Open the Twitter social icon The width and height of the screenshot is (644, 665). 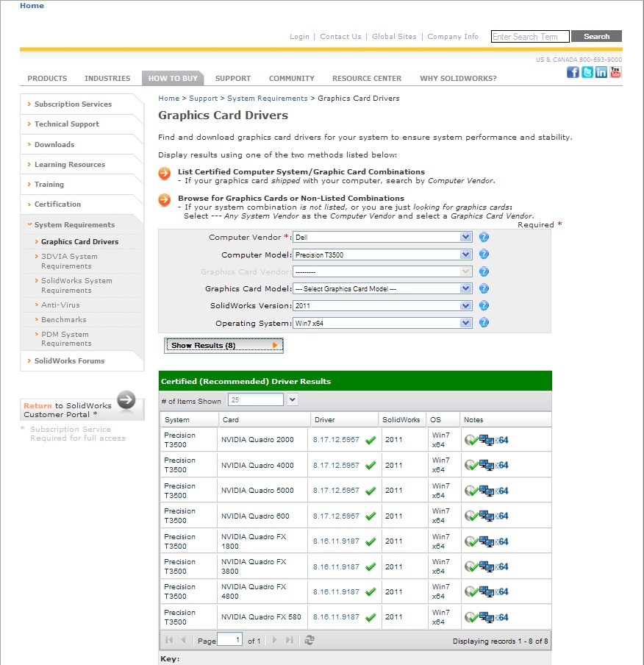pos(587,72)
